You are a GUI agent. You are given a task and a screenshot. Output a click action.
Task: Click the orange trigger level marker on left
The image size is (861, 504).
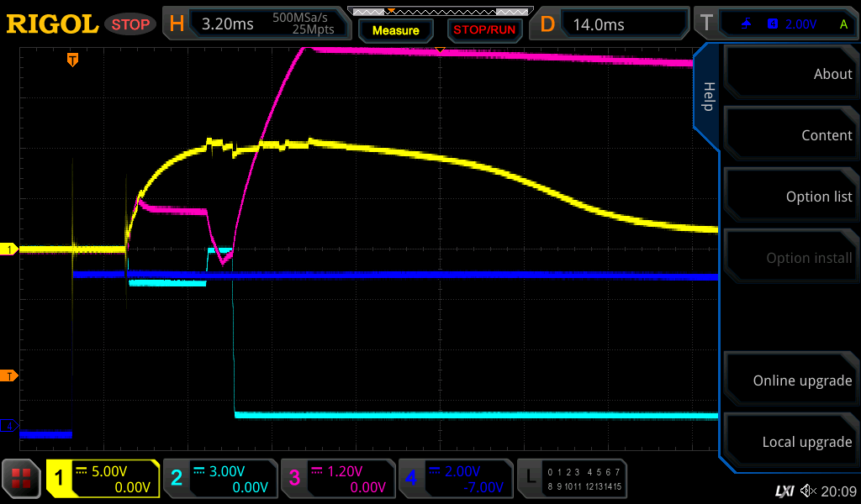pos(9,375)
